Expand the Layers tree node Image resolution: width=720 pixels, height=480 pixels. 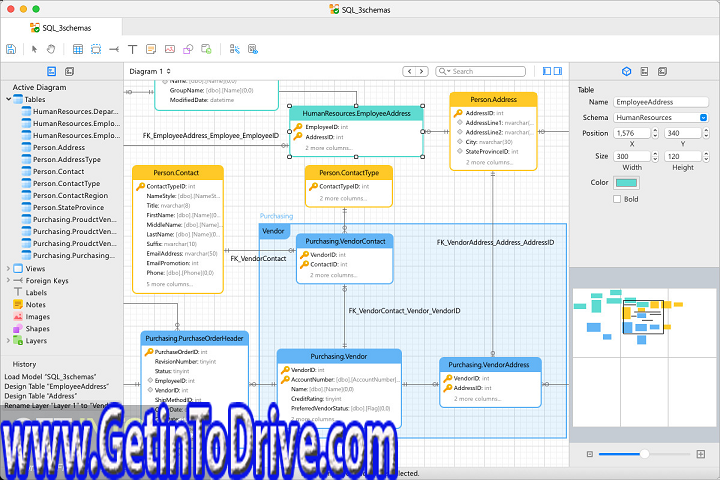tap(8, 340)
